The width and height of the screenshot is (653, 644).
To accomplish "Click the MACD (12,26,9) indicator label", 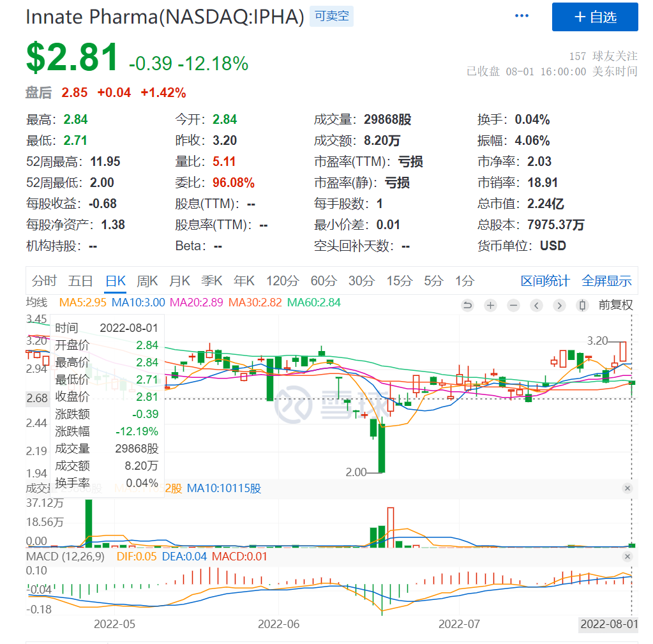I will pos(65,557).
